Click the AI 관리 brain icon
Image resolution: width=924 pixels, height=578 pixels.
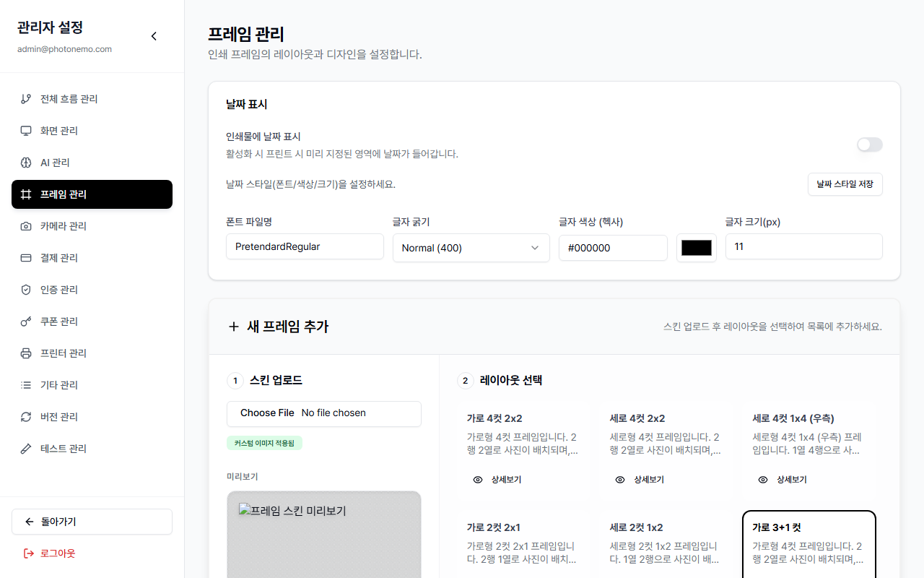26,163
